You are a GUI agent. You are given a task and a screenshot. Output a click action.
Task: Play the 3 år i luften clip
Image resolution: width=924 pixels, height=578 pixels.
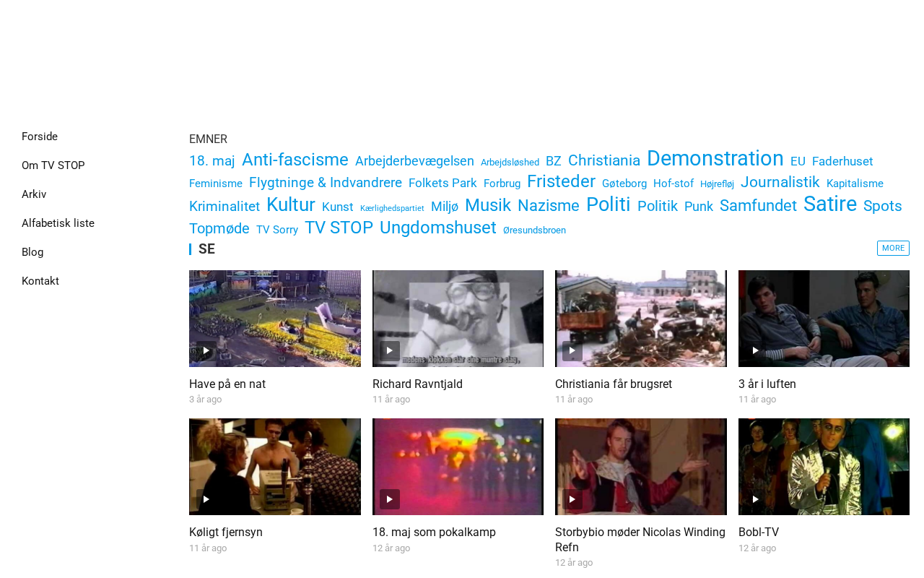tap(756, 351)
